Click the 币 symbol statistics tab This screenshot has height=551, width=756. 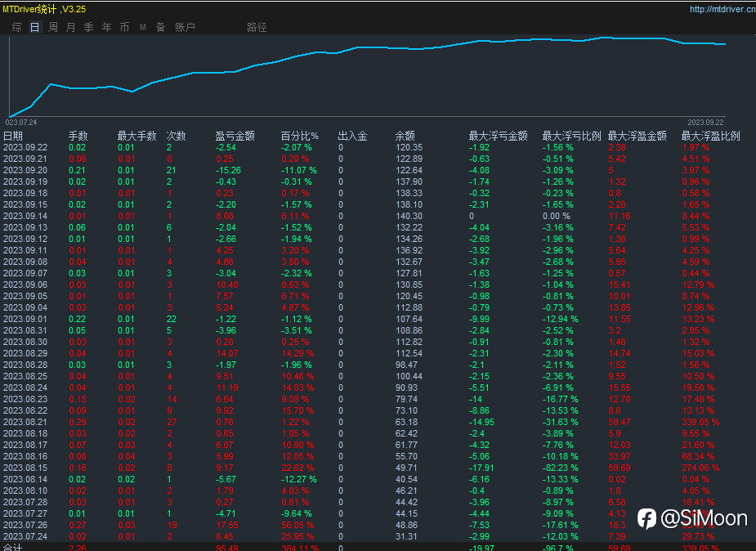(x=124, y=27)
